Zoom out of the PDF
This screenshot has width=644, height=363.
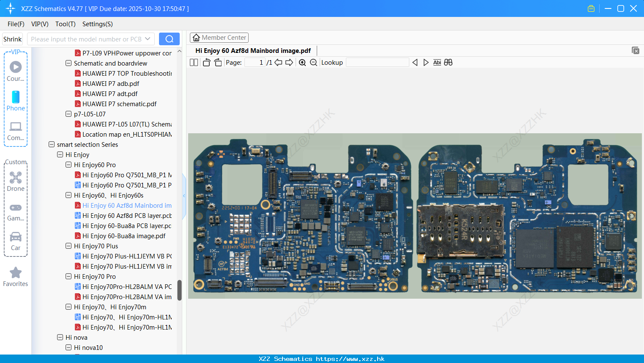tap(313, 63)
